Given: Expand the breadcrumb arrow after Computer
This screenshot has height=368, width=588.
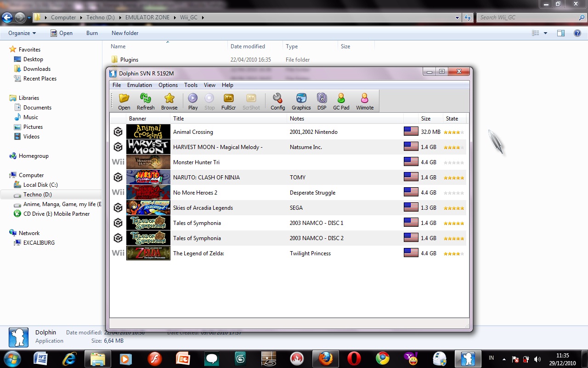Looking at the screenshot, I should coord(81,17).
